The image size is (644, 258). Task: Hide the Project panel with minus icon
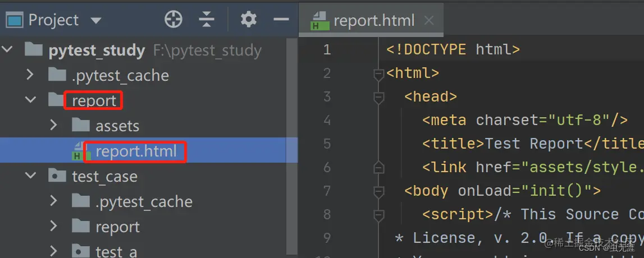281,19
